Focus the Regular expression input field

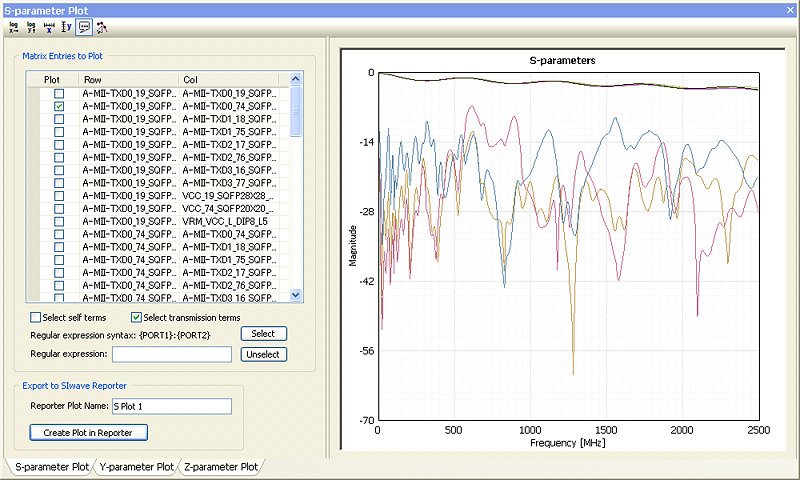tap(172, 354)
